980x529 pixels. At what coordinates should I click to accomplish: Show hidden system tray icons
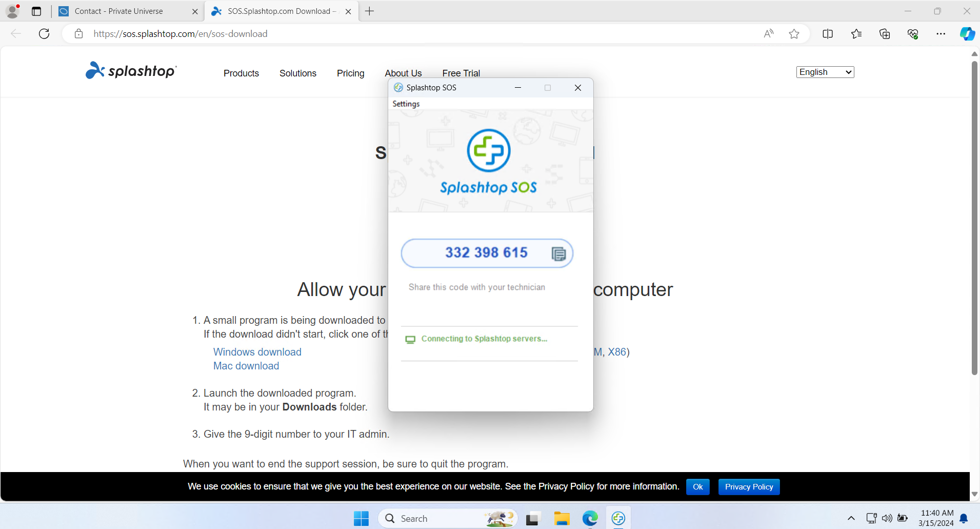pos(851,518)
